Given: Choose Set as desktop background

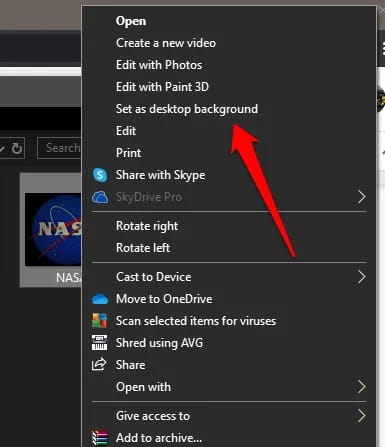Looking at the screenshot, I should point(187,109).
